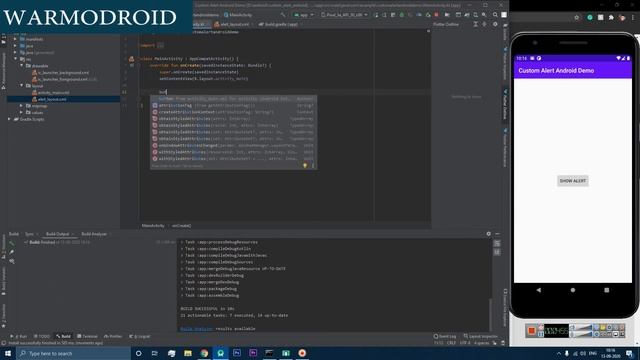The image size is (640, 360).
Task: Switch to the Build Output tab
Action: (x=58, y=234)
